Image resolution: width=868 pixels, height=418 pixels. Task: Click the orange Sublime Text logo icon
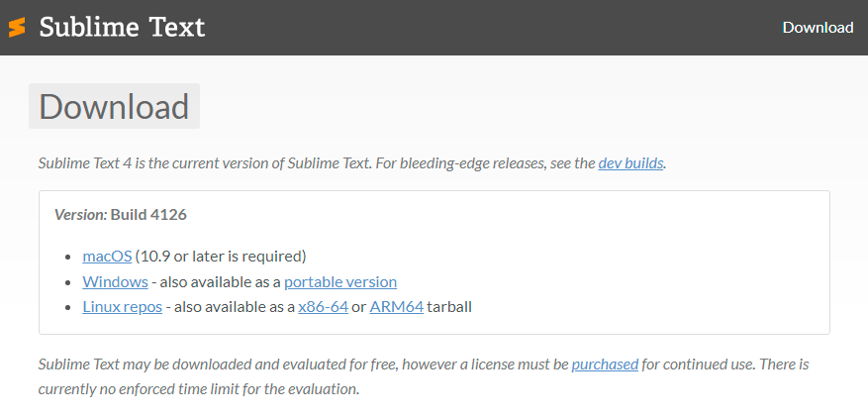click(17, 28)
